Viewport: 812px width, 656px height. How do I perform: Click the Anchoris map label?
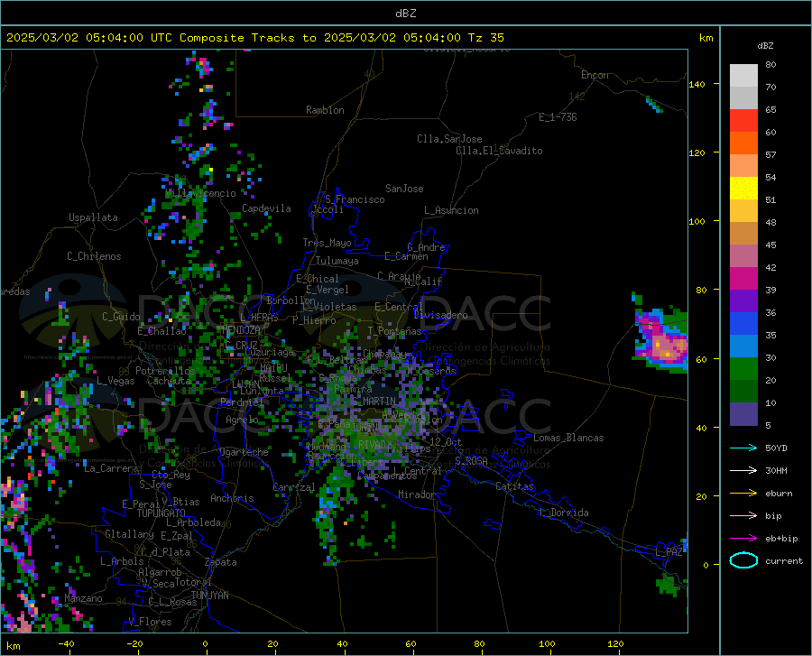(x=232, y=498)
